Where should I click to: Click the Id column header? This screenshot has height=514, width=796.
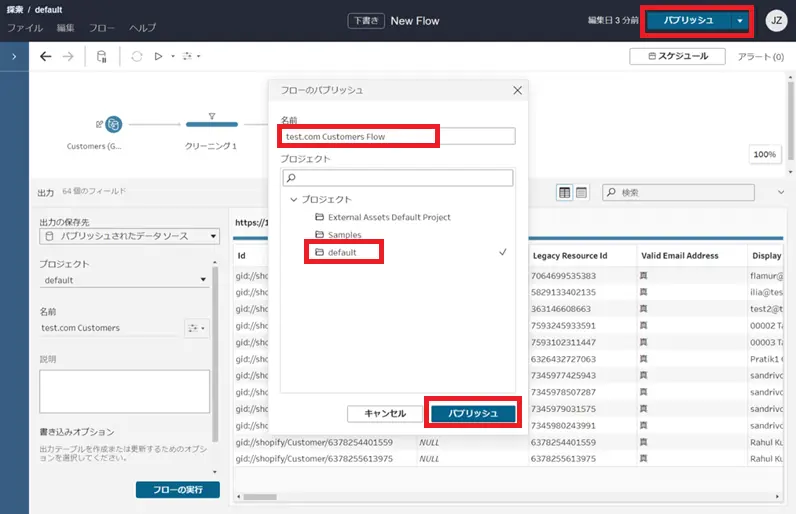click(x=242, y=256)
